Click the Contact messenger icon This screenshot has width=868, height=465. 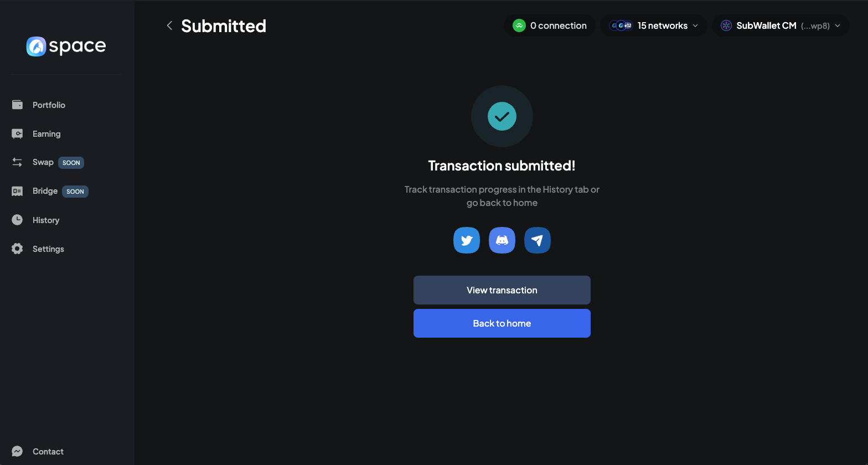point(18,451)
